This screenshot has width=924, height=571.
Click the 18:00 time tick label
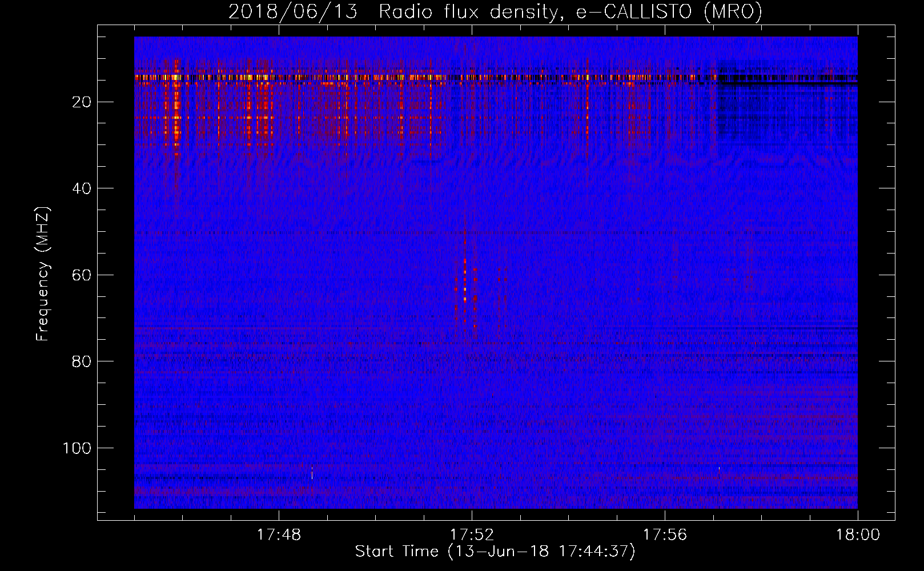[858, 534]
